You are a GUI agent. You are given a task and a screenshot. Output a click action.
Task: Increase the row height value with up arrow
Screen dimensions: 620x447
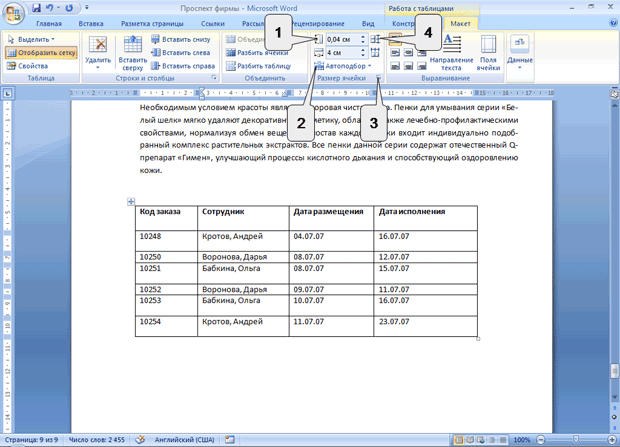(x=363, y=37)
